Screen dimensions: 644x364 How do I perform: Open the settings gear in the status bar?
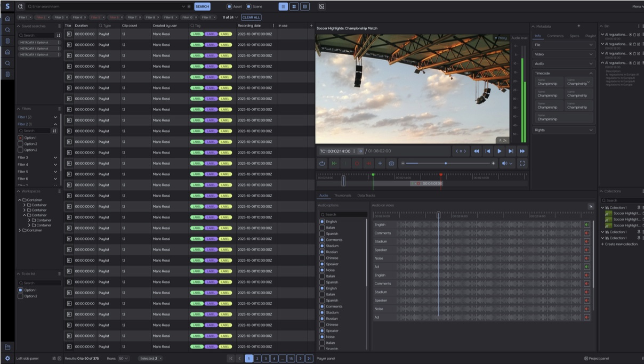7,359
